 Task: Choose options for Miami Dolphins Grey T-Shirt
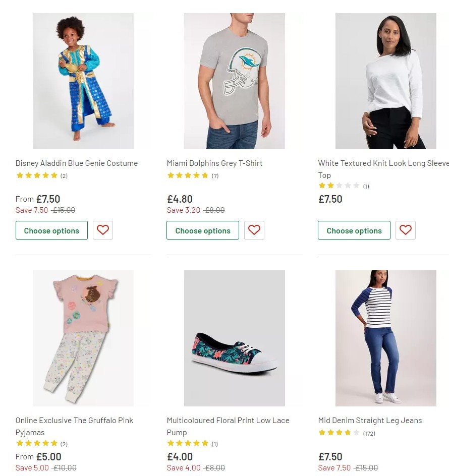click(x=203, y=230)
